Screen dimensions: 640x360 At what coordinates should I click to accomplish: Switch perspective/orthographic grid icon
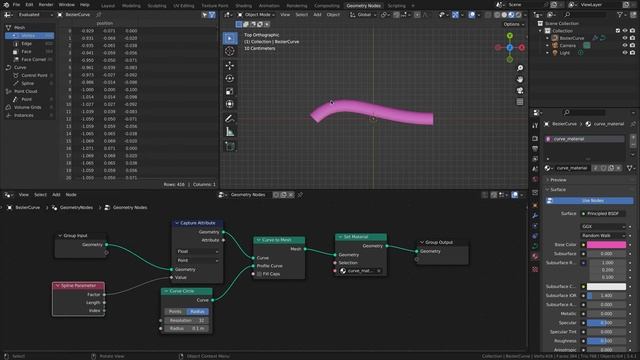[520, 102]
